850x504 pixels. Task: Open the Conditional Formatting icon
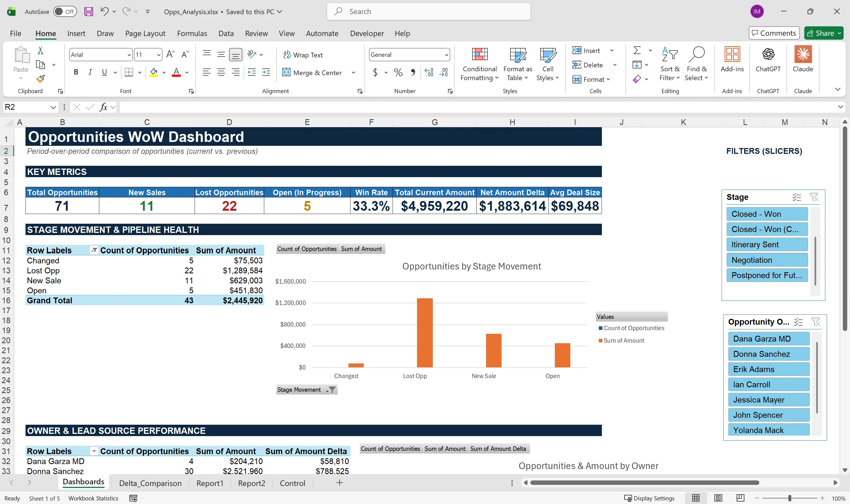[480, 54]
